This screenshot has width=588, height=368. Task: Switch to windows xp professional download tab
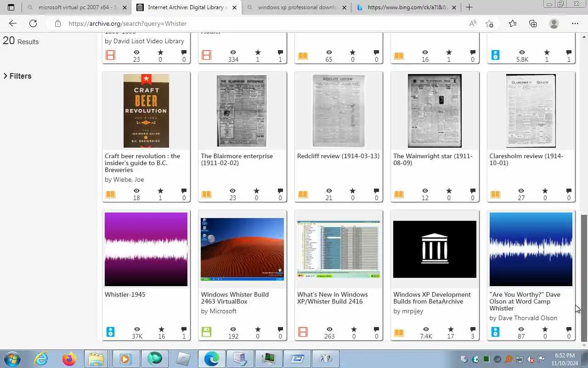(x=296, y=7)
